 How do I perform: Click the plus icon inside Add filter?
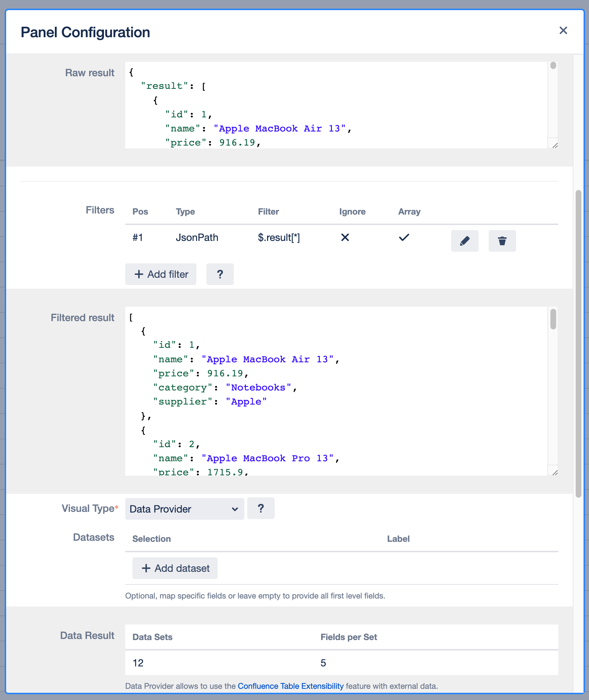(x=139, y=274)
